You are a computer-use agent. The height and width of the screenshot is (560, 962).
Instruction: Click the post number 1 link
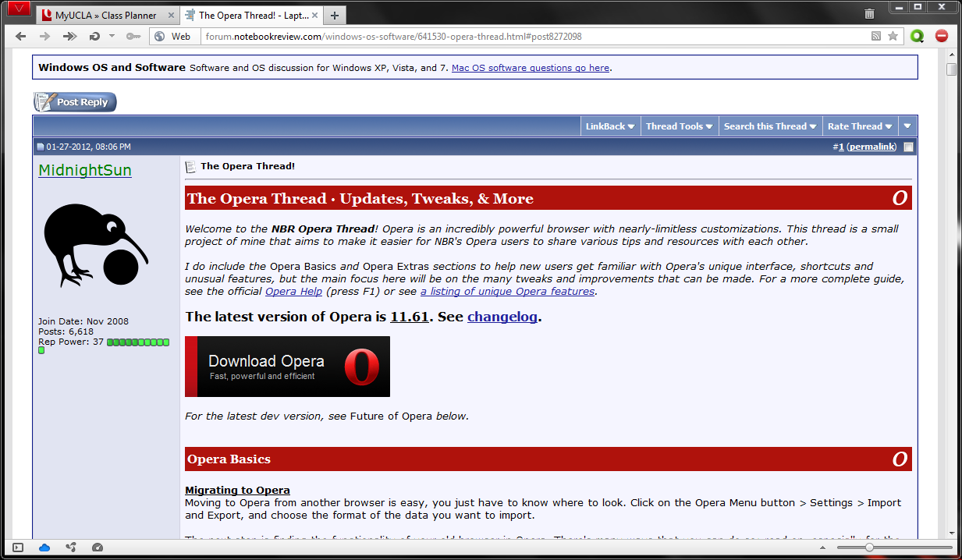(841, 147)
